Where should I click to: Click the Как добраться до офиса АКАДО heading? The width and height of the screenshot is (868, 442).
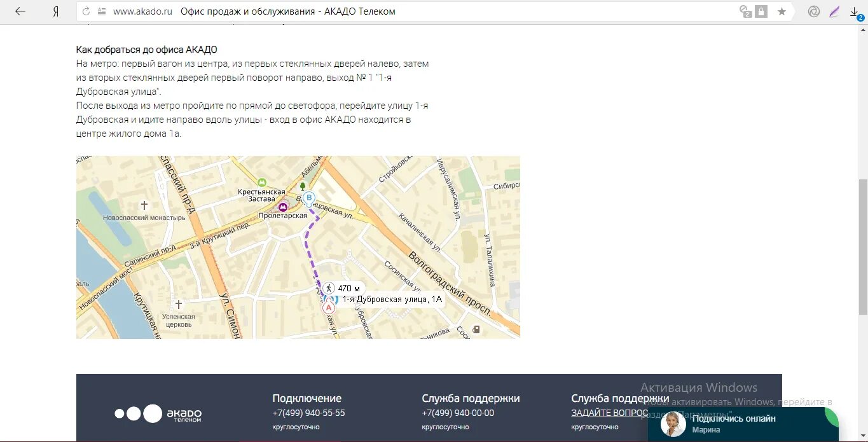(147, 50)
